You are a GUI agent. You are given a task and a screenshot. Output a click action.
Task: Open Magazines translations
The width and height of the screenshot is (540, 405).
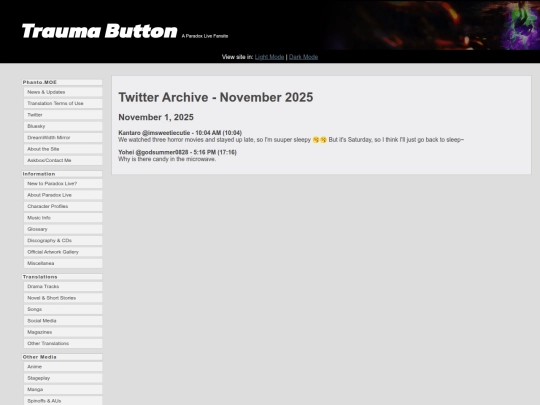tap(63, 332)
